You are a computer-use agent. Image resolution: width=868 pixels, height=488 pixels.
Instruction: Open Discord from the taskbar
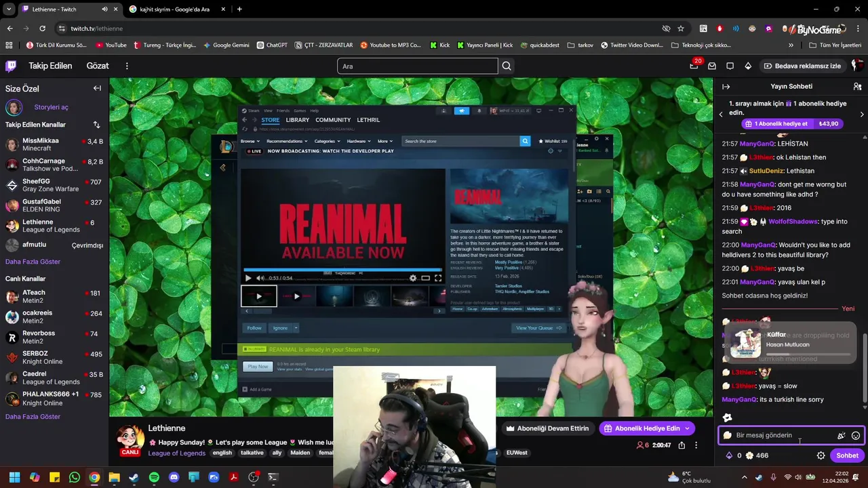174,477
